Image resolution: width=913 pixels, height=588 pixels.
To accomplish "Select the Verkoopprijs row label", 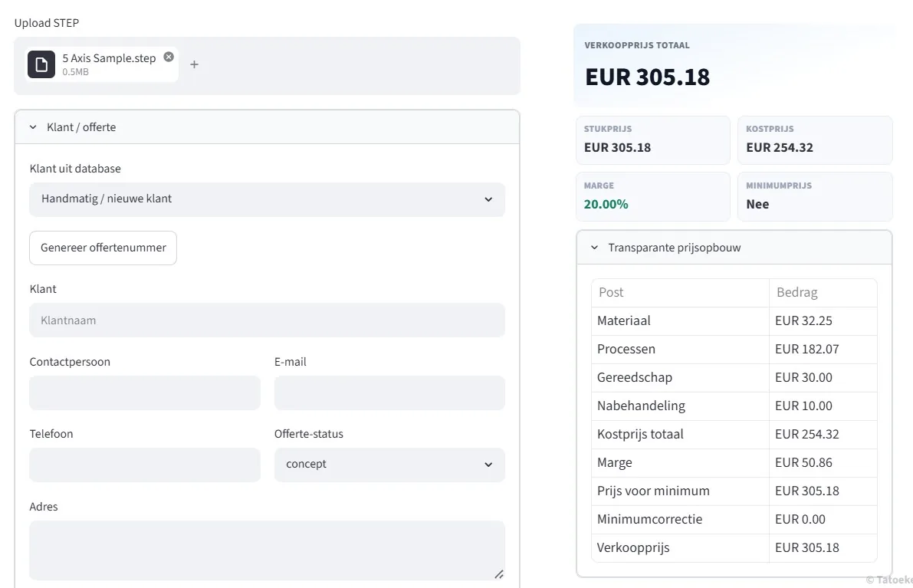I will pos(633,548).
